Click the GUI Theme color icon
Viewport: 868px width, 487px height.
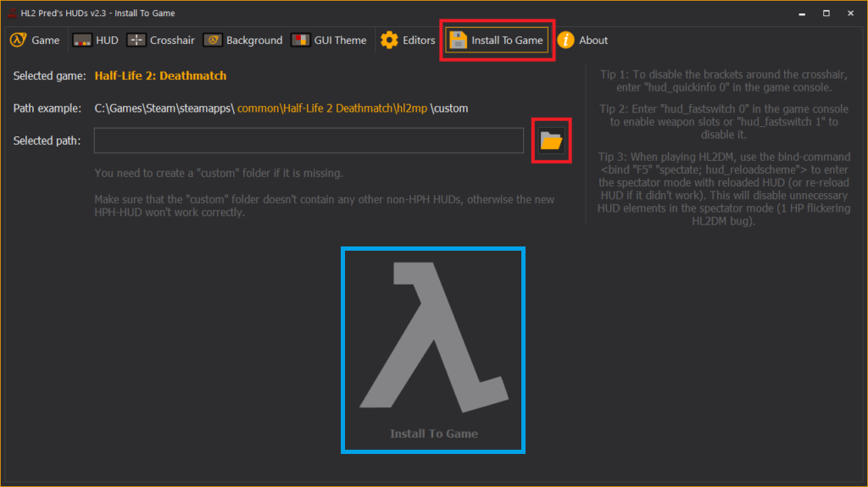[301, 41]
